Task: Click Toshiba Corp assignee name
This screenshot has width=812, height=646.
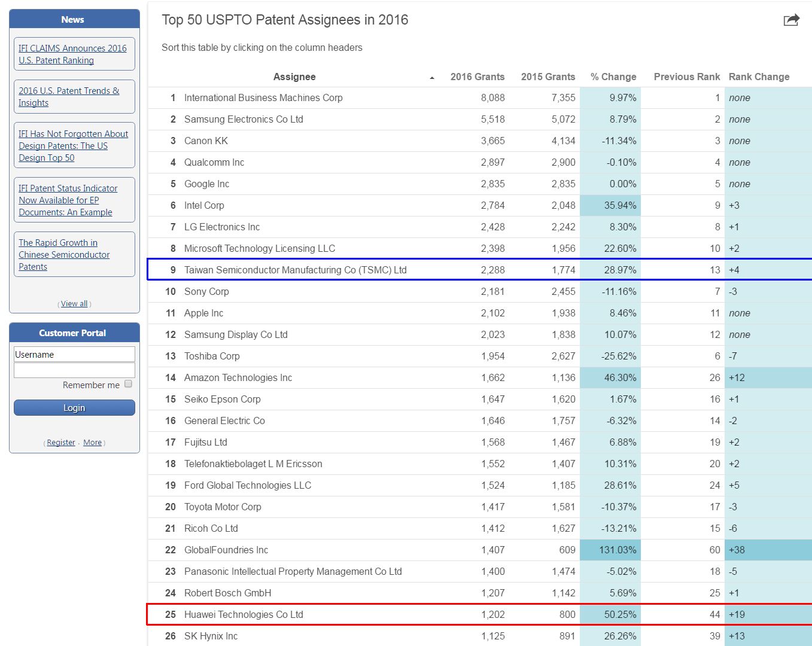Action: point(212,356)
